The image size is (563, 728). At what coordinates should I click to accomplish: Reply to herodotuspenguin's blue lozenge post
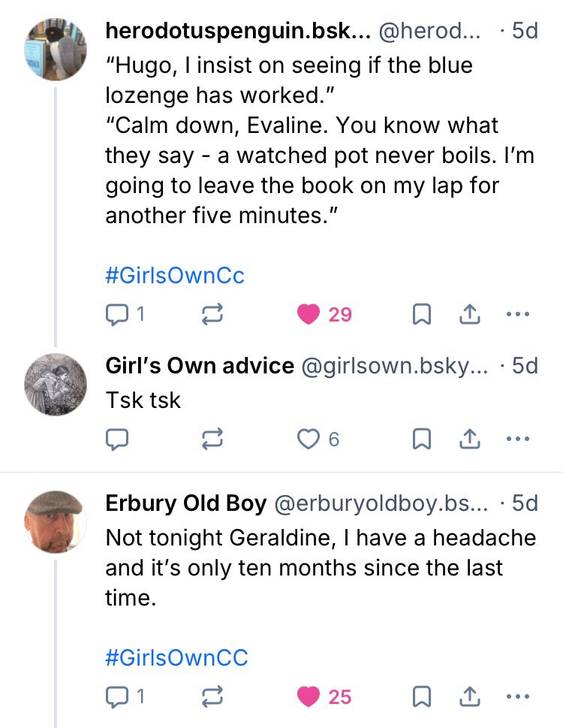point(117,315)
